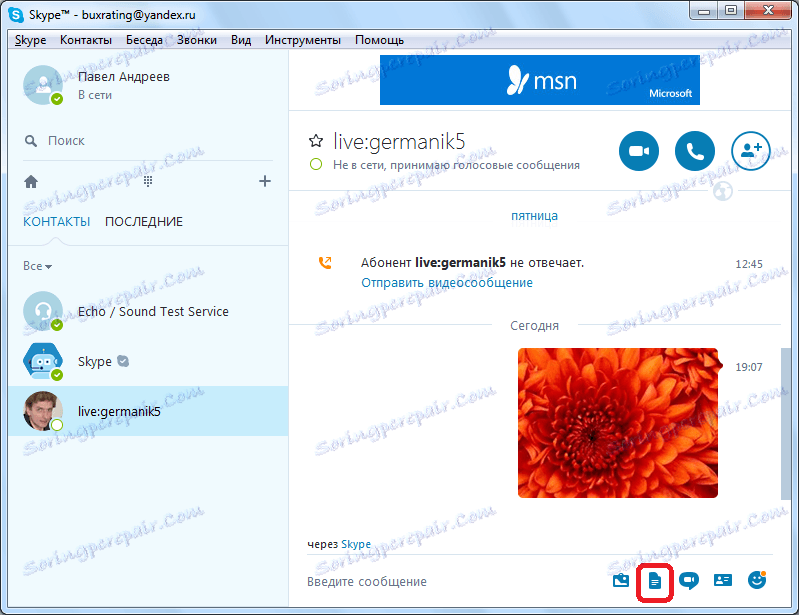Click the chat scrollbar

click(785, 423)
